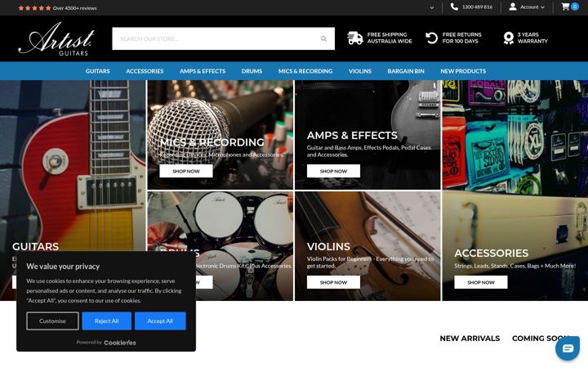Click Reject All cookies button
This screenshot has height=368, width=588.
tap(106, 321)
